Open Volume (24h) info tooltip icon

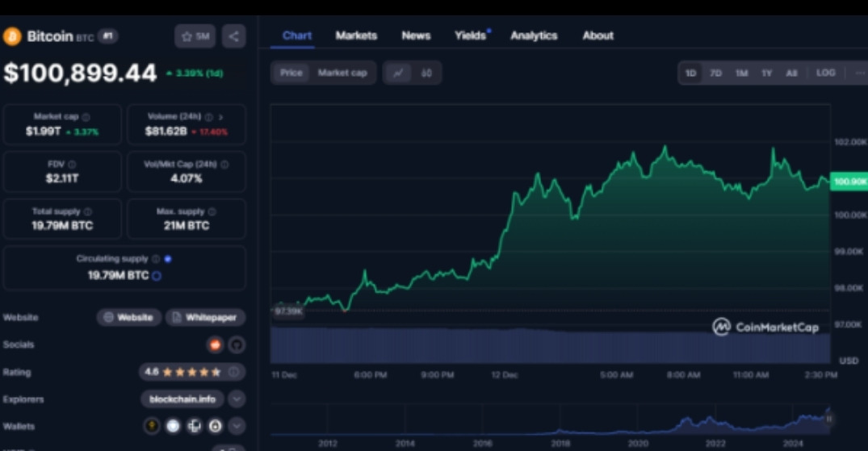208,117
